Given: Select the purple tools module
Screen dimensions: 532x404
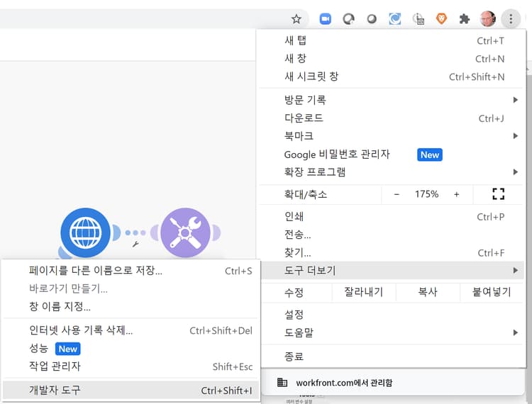Looking at the screenshot, I should pos(185,233).
